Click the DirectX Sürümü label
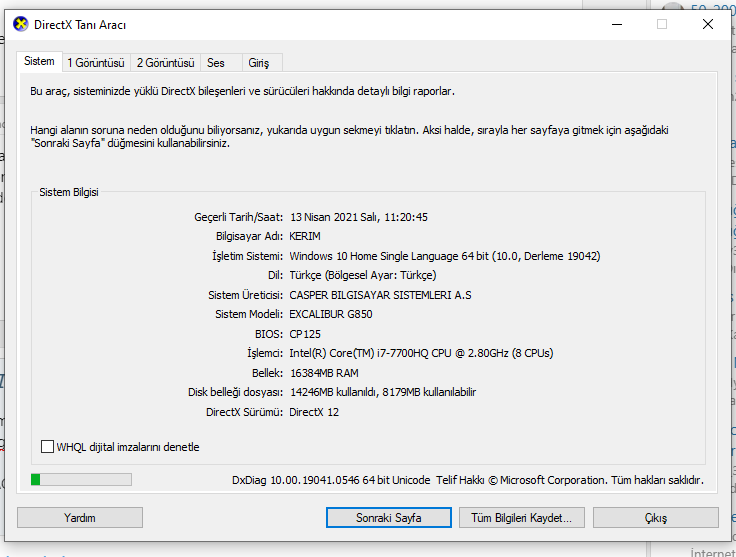 point(245,412)
